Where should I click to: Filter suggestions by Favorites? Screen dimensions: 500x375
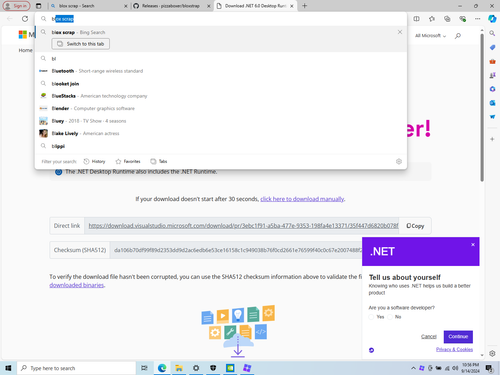(x=128, y=161)
